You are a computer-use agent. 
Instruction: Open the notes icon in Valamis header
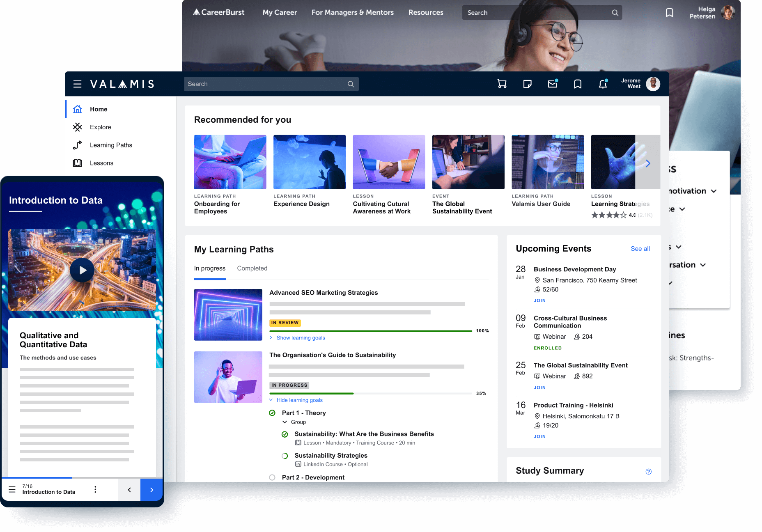pos(527,84)
